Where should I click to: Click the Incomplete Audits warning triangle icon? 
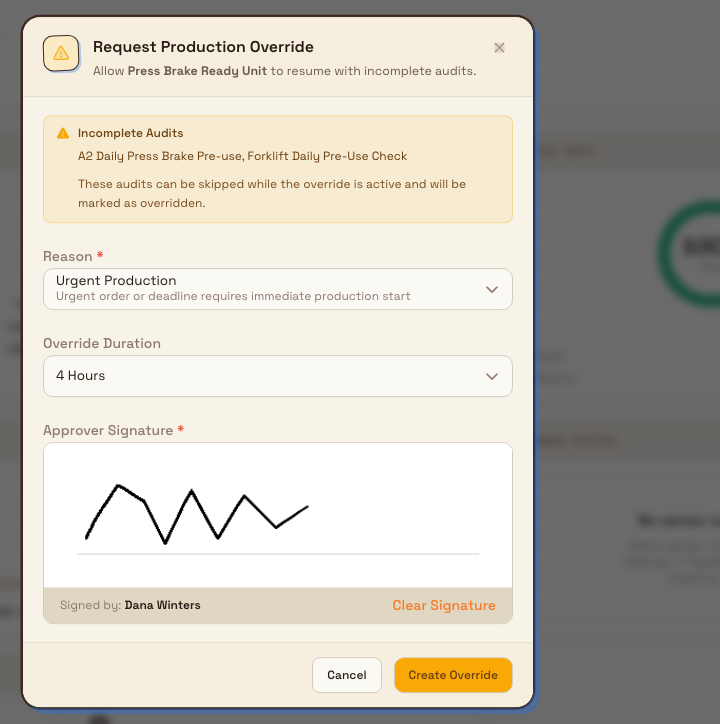click(63, 133)
